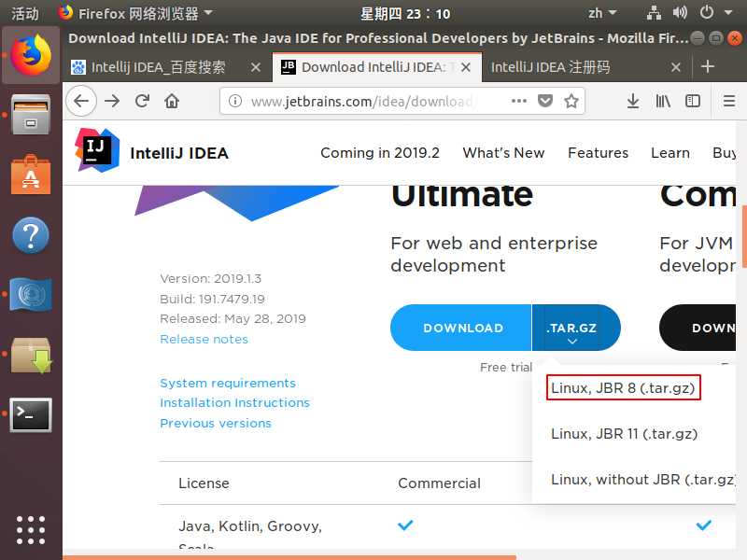747x560 pixels.
Task: Open the clock showing 星期四 23:10
Action: point(405,13)
